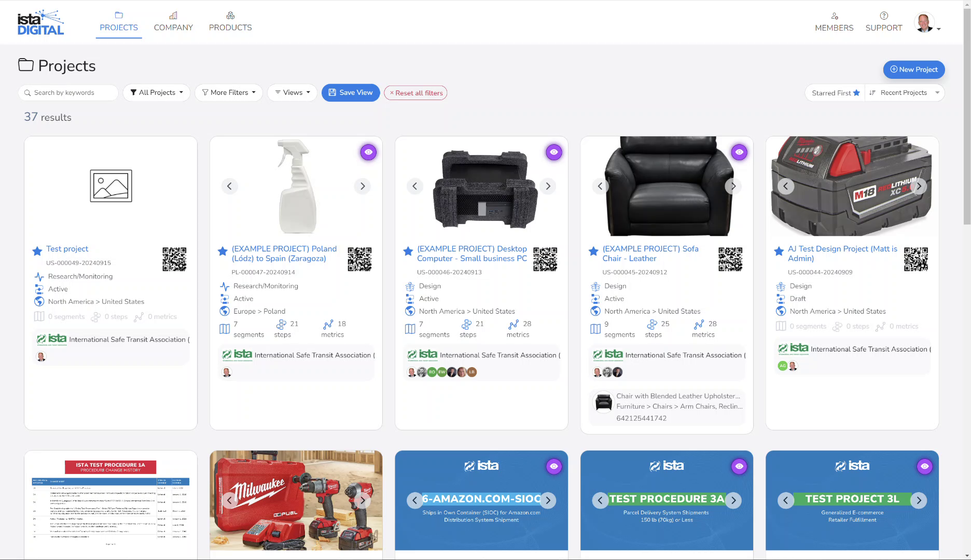Open the Desktop Computer Small business PC link
This screenshot has width=971, height=560.
tap(472, 254)
